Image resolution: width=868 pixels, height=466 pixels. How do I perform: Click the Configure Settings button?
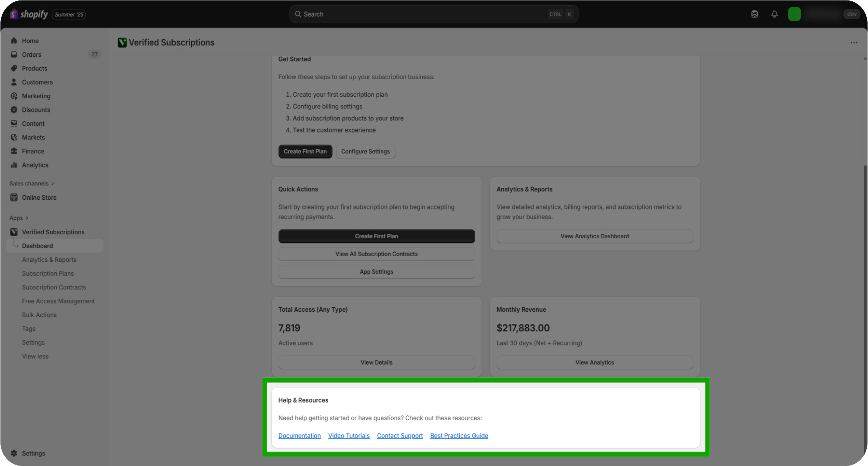tap(365, 151)
